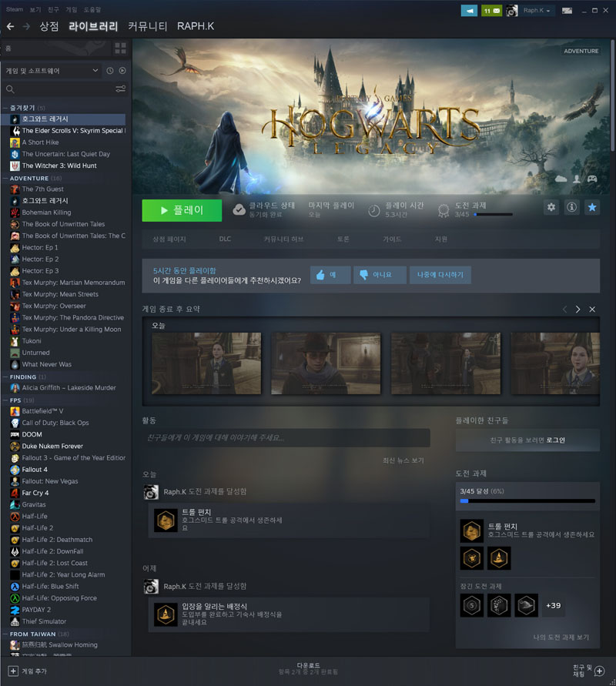Open game info icon
The image size is (616, 686).
[x=572, y=207]
